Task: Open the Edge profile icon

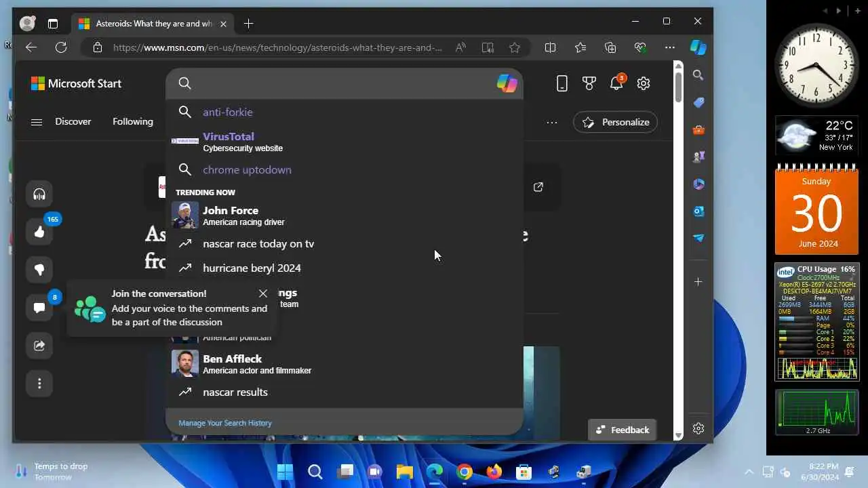Action: point(27,24)
